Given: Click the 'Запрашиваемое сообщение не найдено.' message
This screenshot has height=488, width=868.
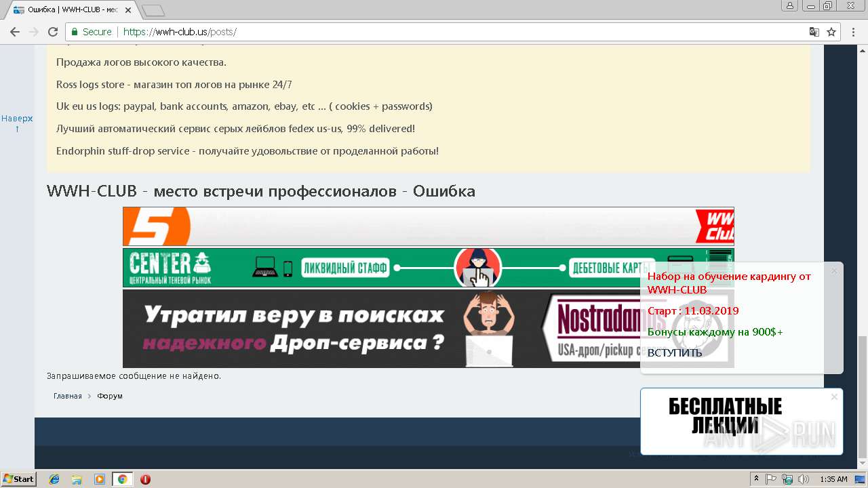Looking at the screenshot, I should pos(134,375).
